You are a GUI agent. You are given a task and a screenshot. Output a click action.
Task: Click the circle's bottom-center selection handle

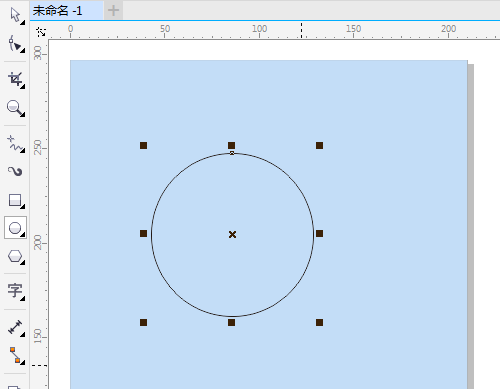pos(231,322)
